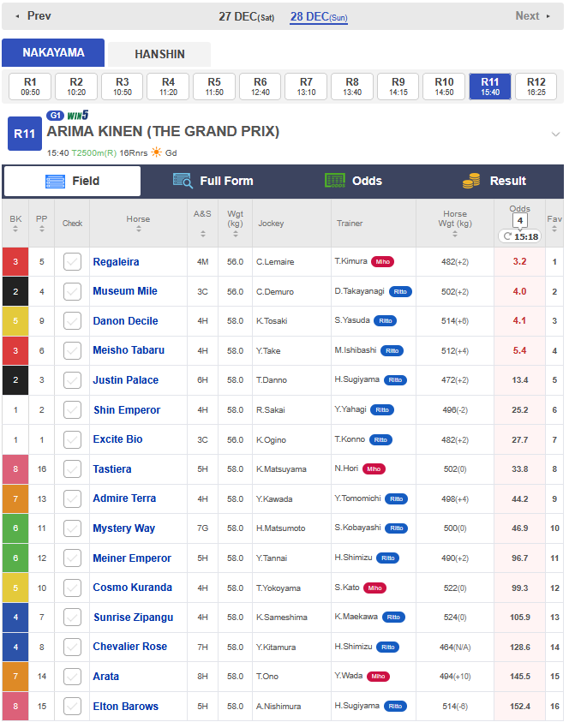This screenshot has width=569, height=728.
Task: Select the 28 DEC (Sun) date
Action: pos(319,17)
